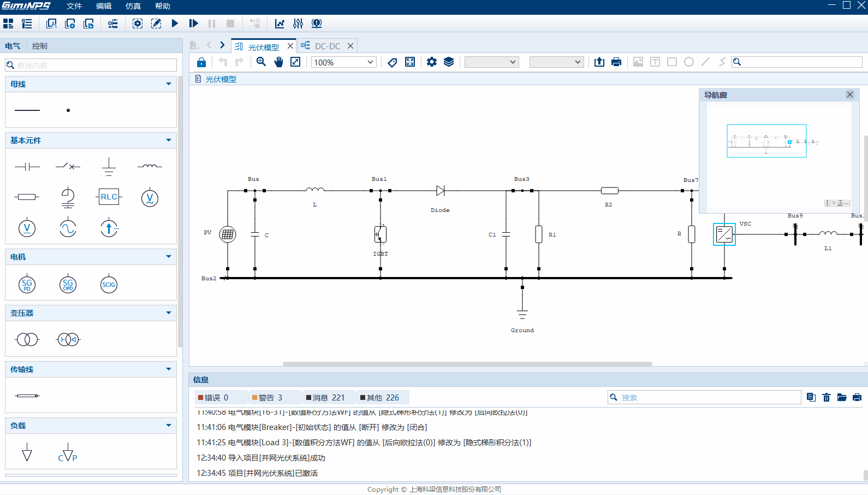The height and width of the screenshot is (495, 868).
Task: Click the clear messages trash icon
Action: click(x=827, y=397)
